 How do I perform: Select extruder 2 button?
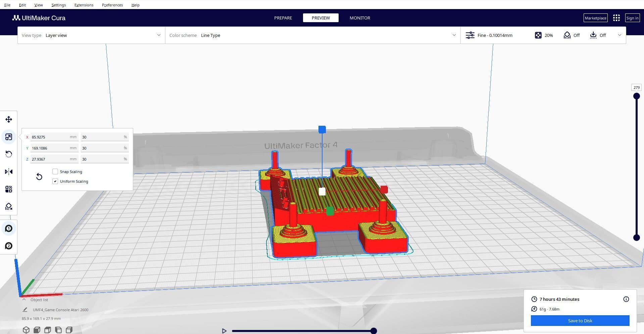tap(9, 246)
